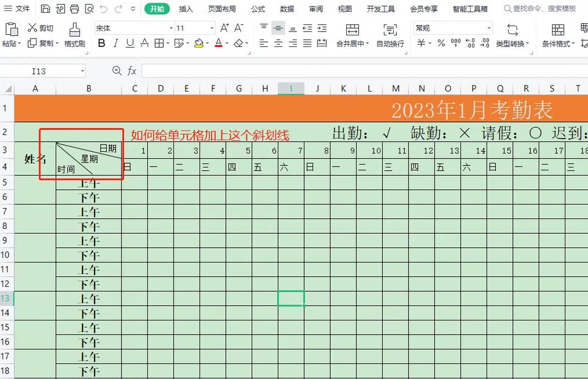This screenshot has width=588, height=379.
Task: Switch to the Formulas tab
Action: tap(258, 9)
